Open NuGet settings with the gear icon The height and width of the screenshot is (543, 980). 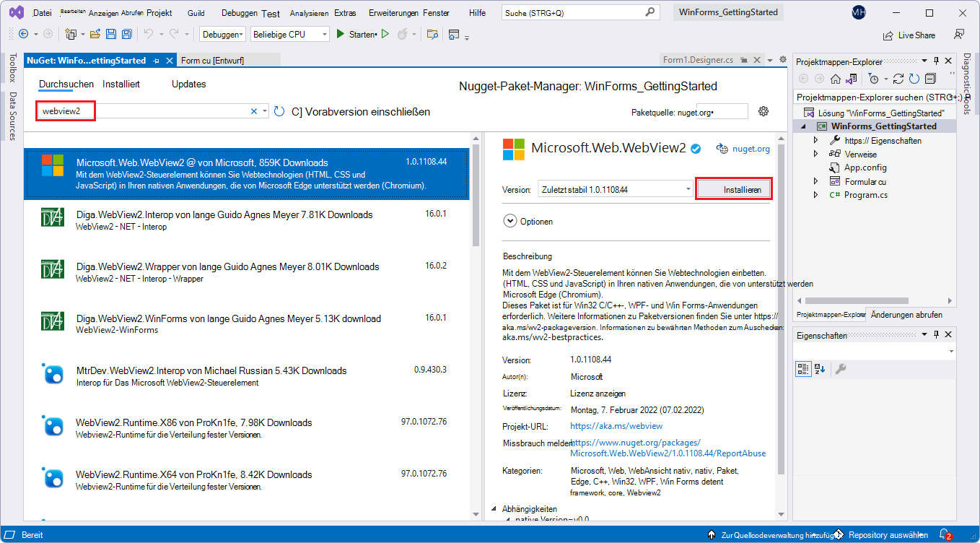(x=764, y=111)
